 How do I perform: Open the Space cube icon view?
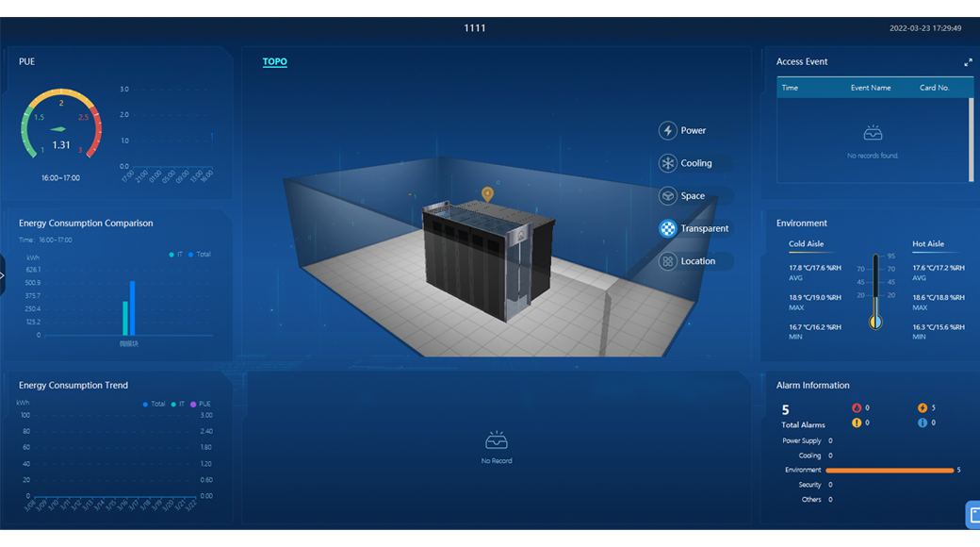pyautogui.click(x=668, y=196)
